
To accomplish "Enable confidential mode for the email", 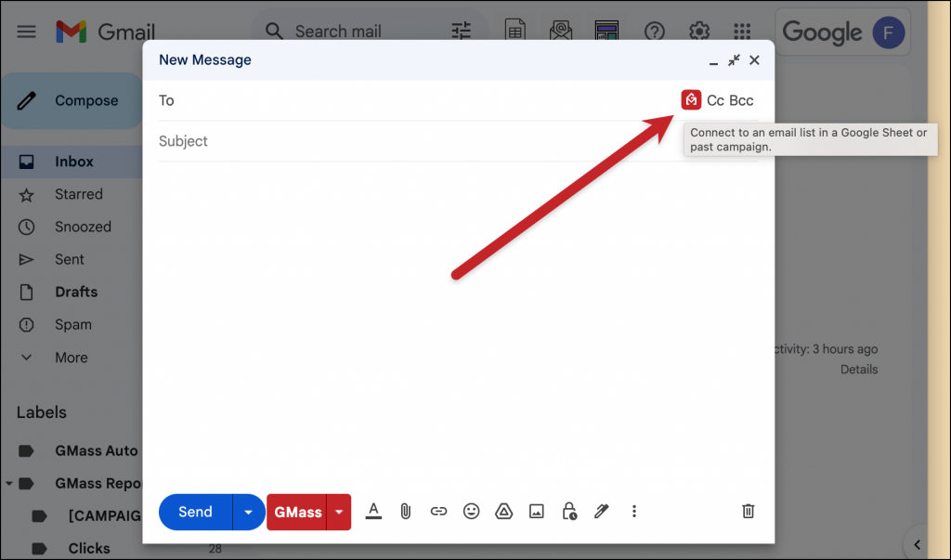I will 568,511.
